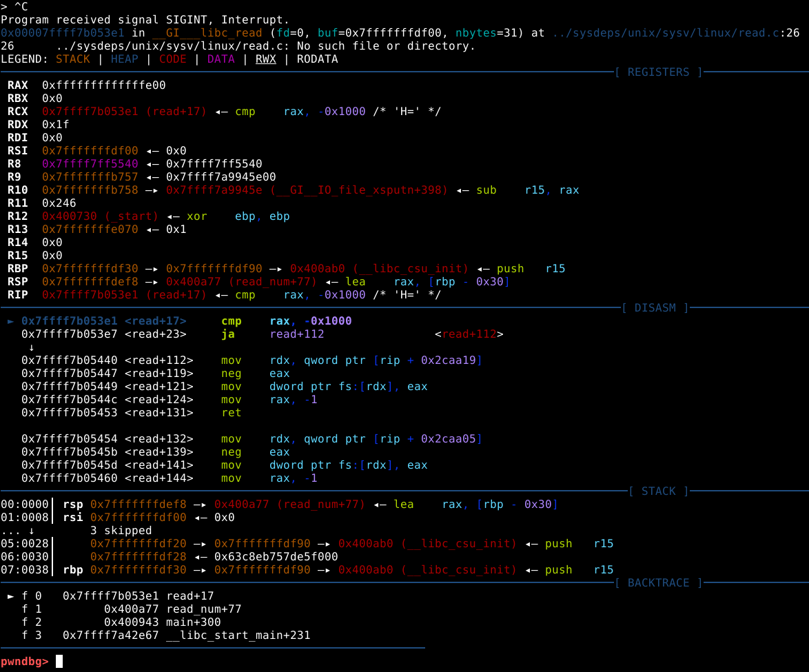Click the pwndbg prompt input cursor
The width and height of the screenshot is (809, 672).
click(x=59, y=662)
